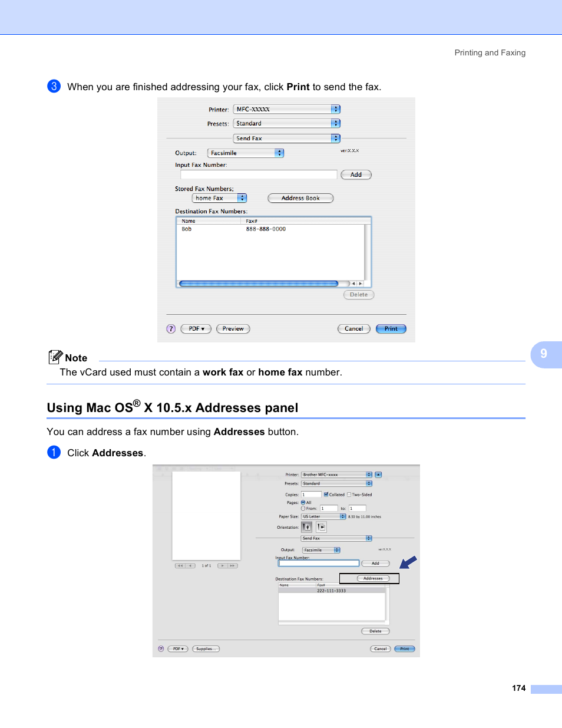Click vertical scrollbar of upper Destination Fax list
Screen dimensions: 562x728
pyautogui.click(x=368, y=252)
